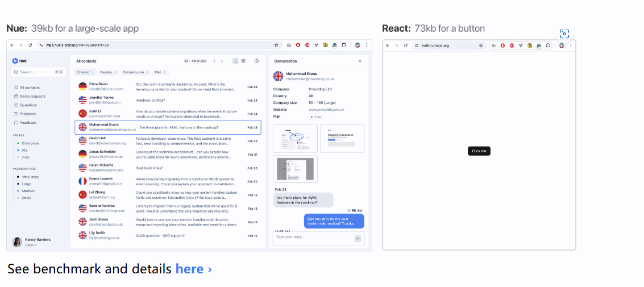Switch contacts to list view icon
This screenshot has width=644, height=287.
235,61
